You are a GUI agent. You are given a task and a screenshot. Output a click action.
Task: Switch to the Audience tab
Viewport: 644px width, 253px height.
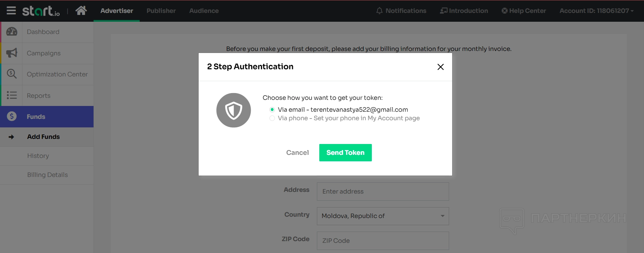tap(204, 11)
